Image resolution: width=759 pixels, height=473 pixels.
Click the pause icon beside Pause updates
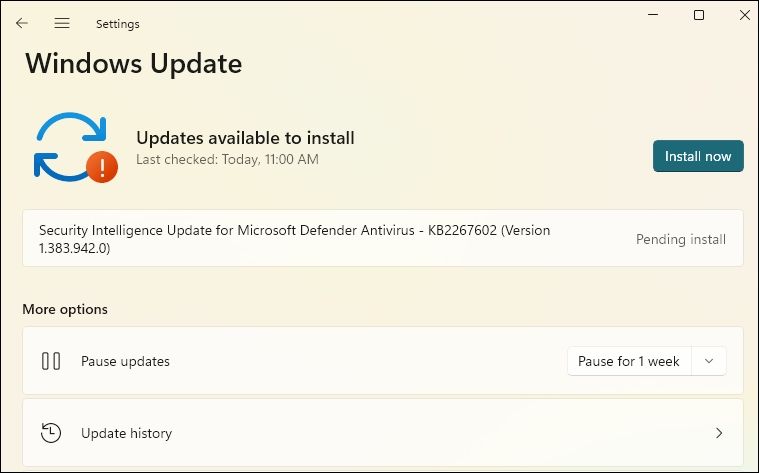pyautogui.click(x=51, y=361)
